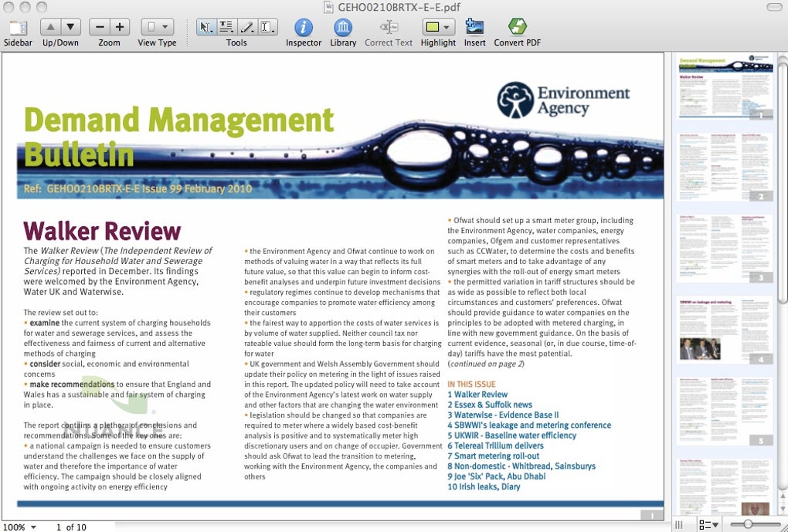Click the 'of 10' page count text
The width and height of the screenshot is (788, 532).
tap(76, 527)
